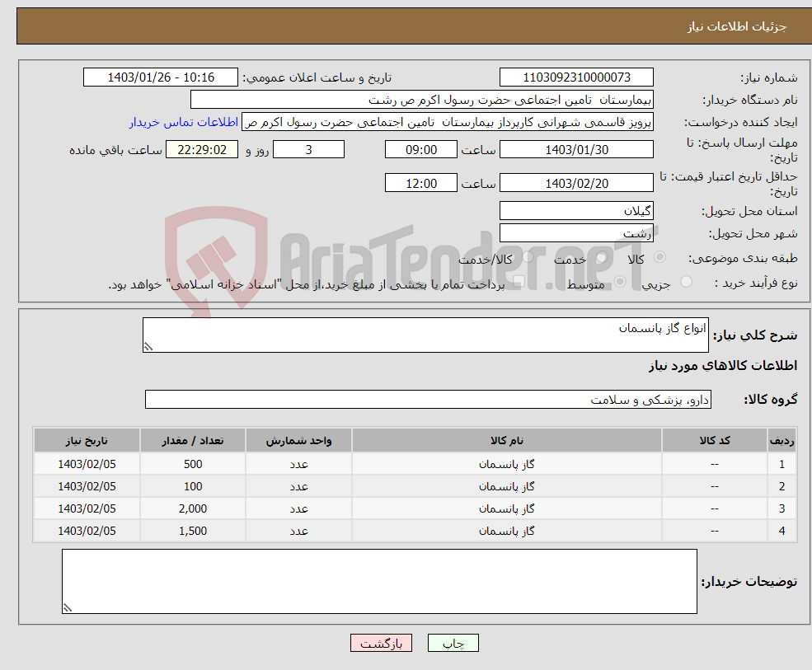Click the general description box انواع گاز پانسمان
Image resolution: width=812 pixels, height=670 pixels.
425,335
